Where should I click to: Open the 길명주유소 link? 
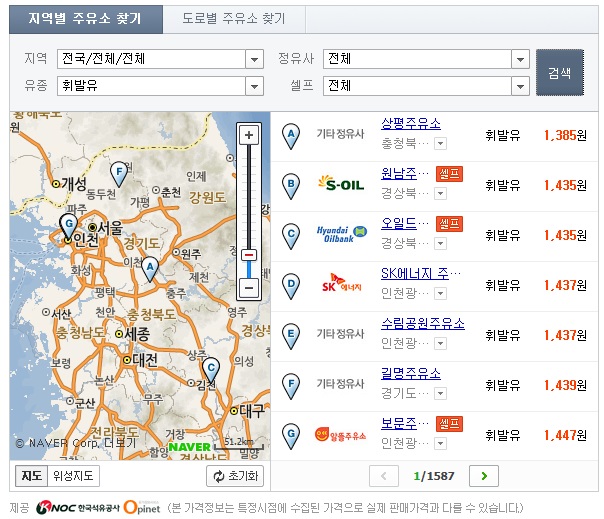[411, 373]
